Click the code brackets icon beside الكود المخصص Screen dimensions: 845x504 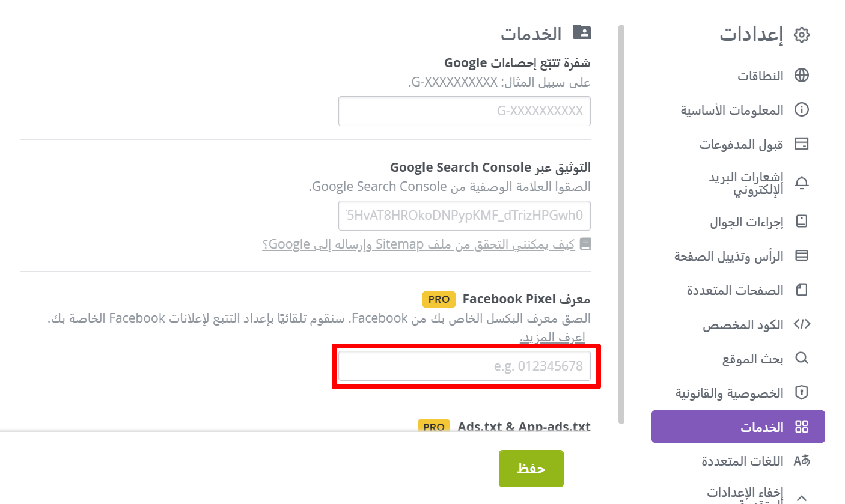(802, 324)
